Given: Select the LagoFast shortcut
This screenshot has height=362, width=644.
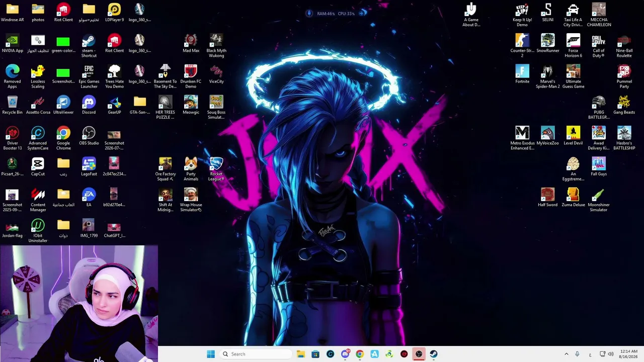Looking at the screenshot, I should click(x=89, y=167).
